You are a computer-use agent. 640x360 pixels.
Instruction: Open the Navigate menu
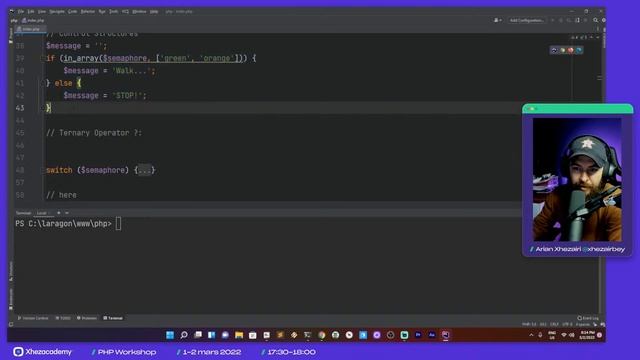click(x=57, y=11)
